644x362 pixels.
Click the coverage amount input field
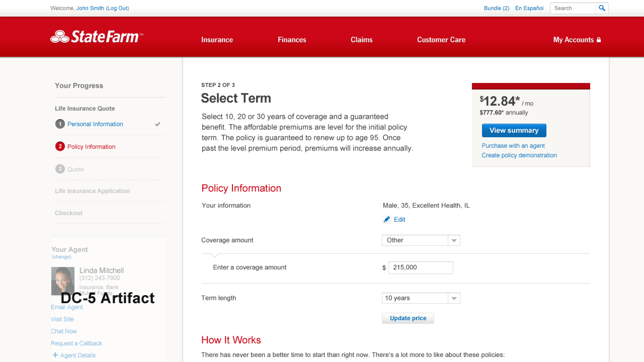coord(421,267)
